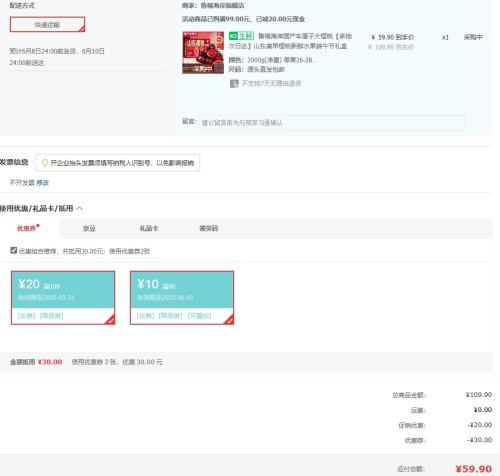Click the green 生鲜 badge icon

(x=241, y=36)
